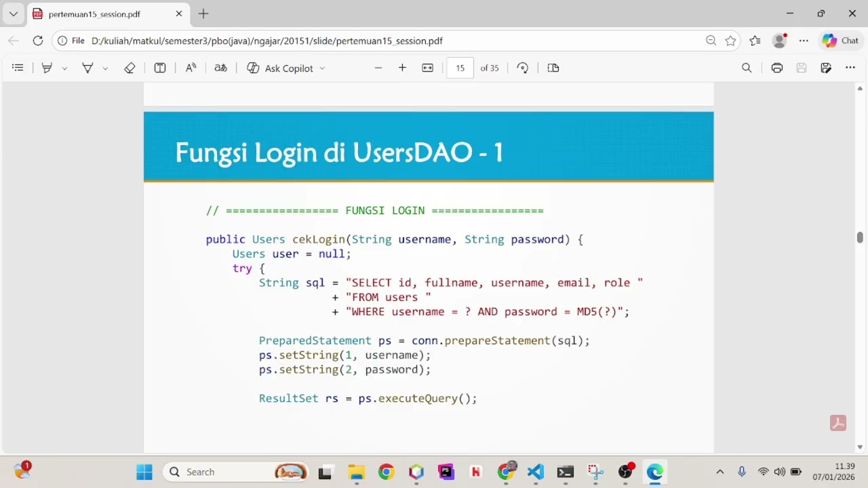Click the File label in address bar
The height and width of the screenshot is (488, 868).
(x=78, y=41)
